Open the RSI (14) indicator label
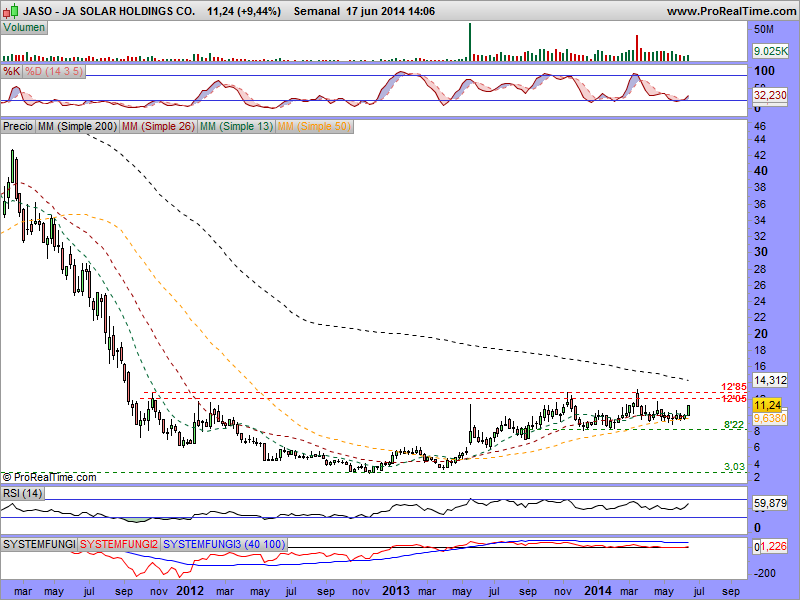The image size is (800, 600). pos(22,493)
